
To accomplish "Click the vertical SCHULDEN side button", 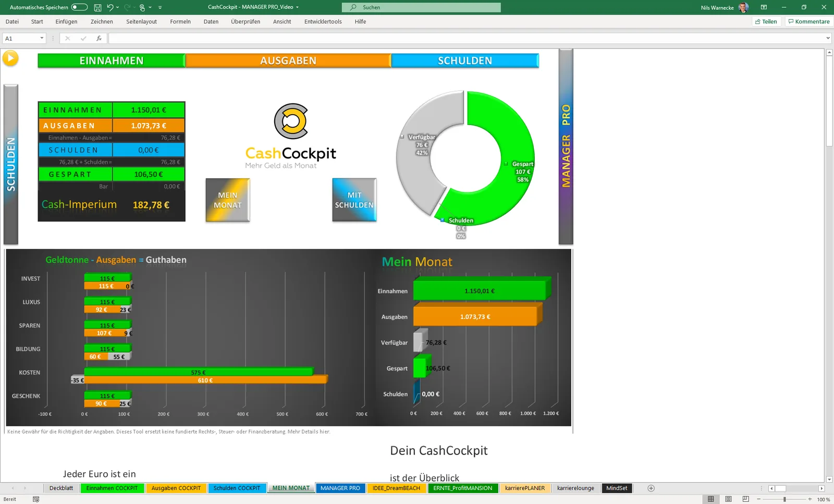I will tap(11, 164).
